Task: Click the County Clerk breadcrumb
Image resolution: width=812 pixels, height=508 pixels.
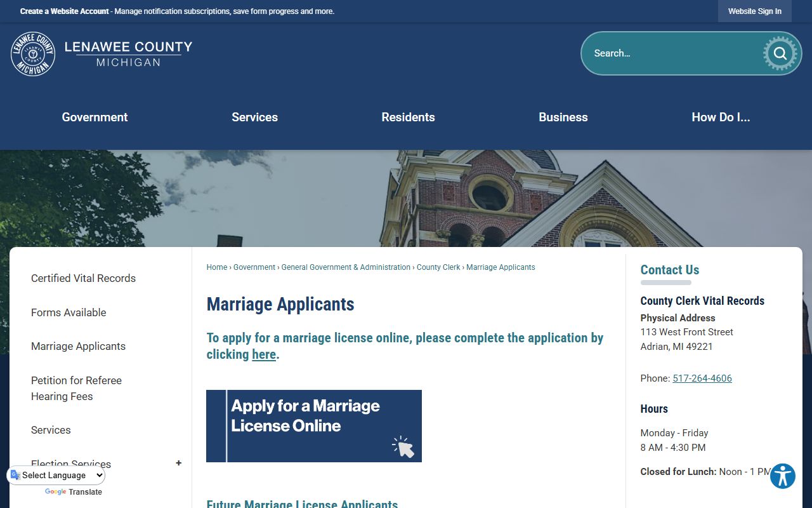Action: coord(438,267)
